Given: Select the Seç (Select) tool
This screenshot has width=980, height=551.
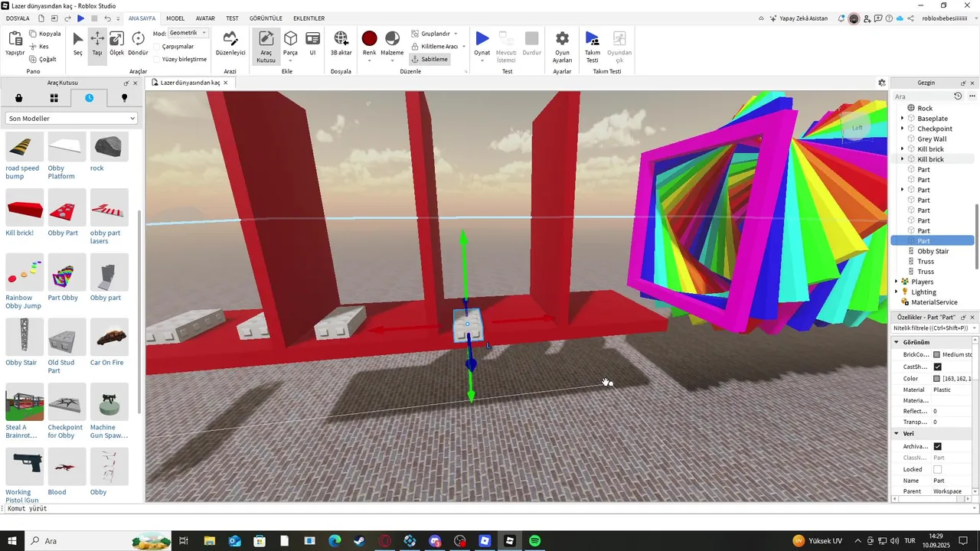Looking at the screenshot, I should (77, 44).
